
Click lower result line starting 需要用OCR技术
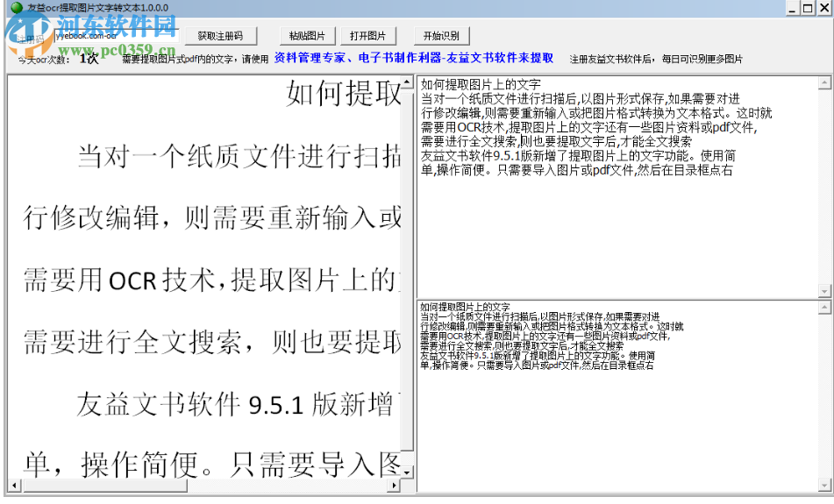pos(545,336)
